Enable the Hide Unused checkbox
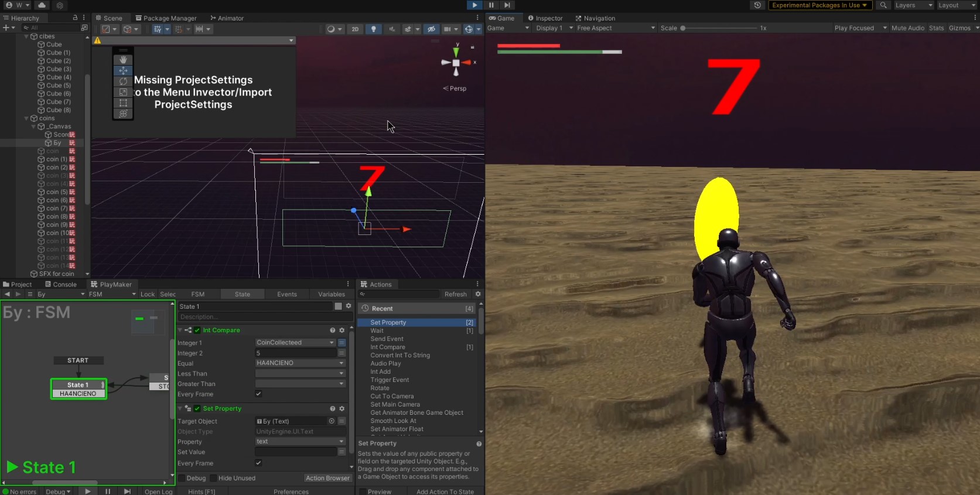 (213, 478)
